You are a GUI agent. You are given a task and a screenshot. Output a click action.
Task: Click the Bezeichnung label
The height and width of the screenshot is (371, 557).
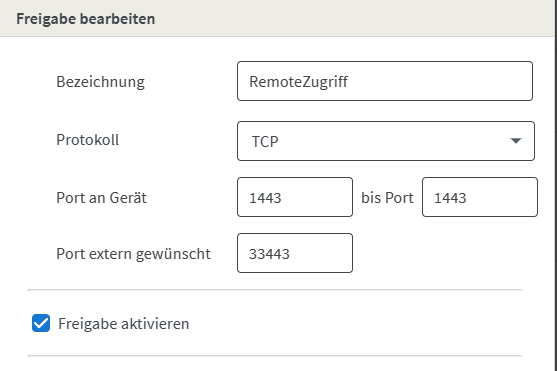[x=101, y=82]
